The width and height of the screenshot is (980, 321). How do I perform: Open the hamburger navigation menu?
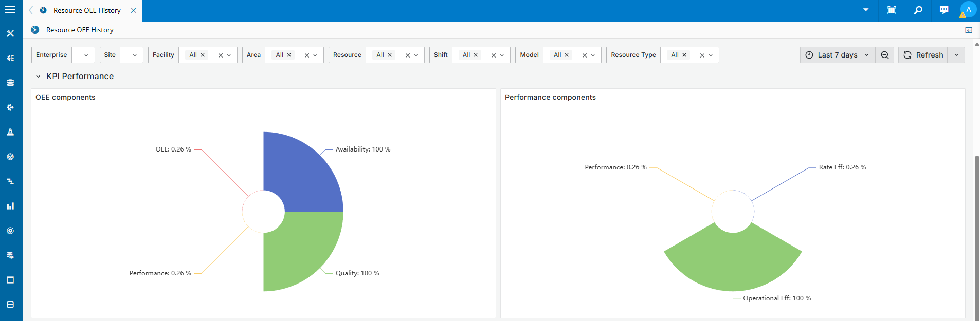tap(10, 9)
